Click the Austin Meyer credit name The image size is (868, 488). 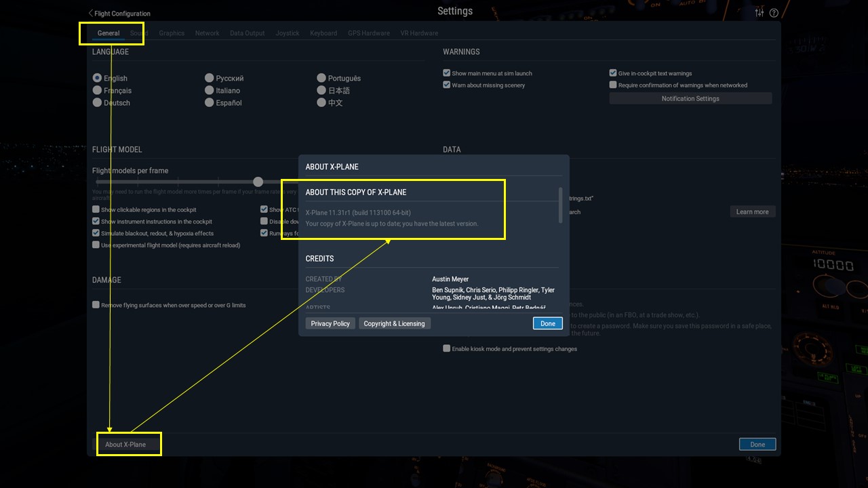(x=450, y=279)
